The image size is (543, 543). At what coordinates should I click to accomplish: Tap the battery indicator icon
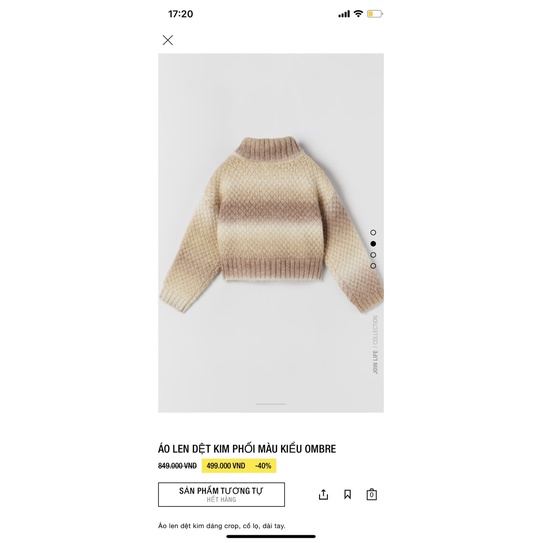click(x=375, y=14)
